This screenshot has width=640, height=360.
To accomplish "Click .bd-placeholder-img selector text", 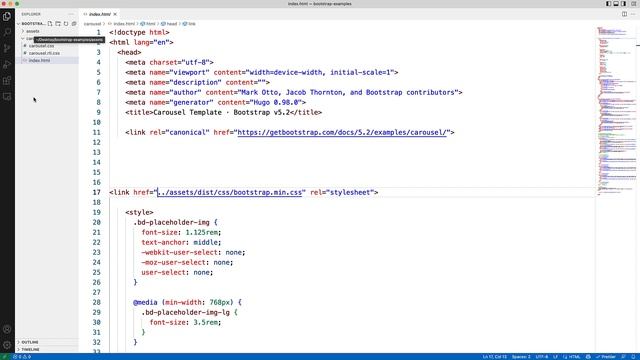I will 171,222.
